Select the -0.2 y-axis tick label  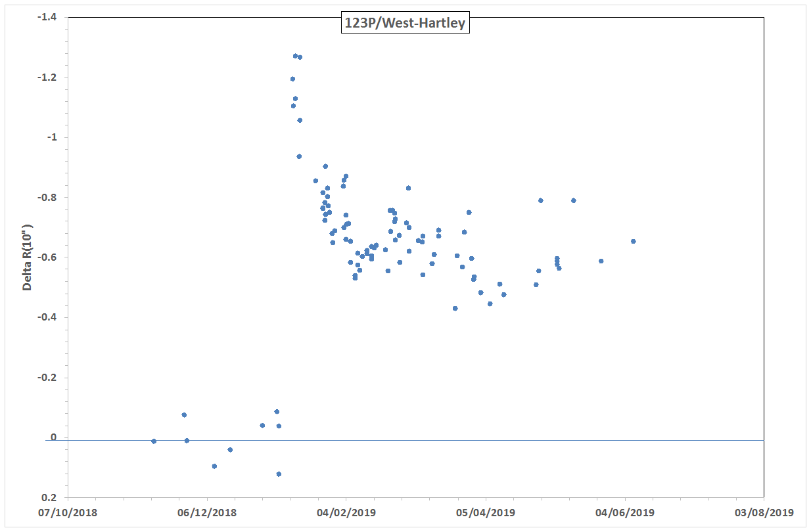point(49,378)
